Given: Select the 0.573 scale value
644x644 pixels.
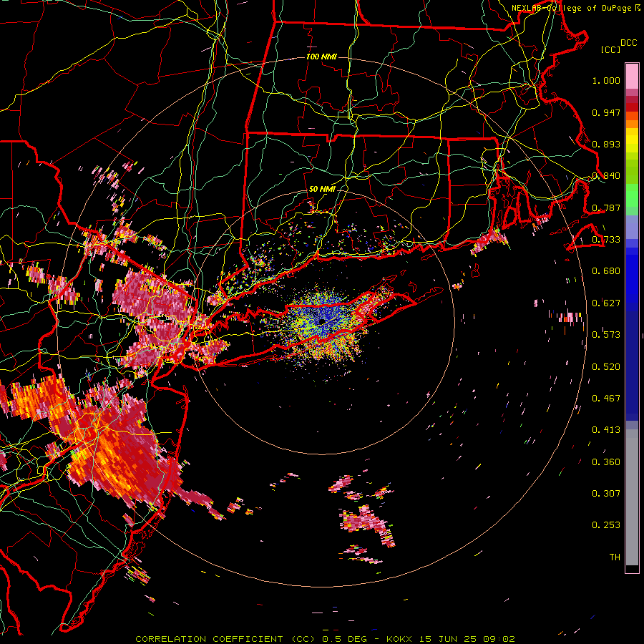Looking at the screenshot, I should click(606, 335).
